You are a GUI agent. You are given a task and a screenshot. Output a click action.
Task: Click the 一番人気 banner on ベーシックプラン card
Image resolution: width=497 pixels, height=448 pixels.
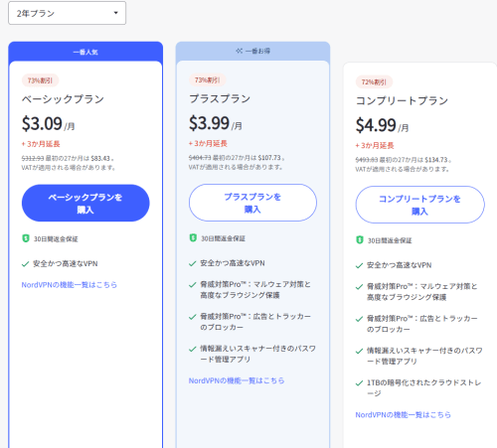point(85,52)
